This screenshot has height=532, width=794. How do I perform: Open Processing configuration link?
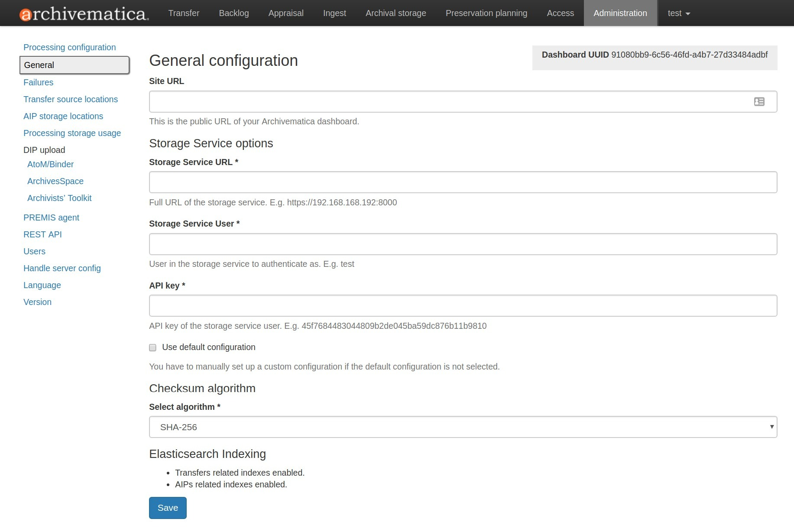[x=69, y=47]
